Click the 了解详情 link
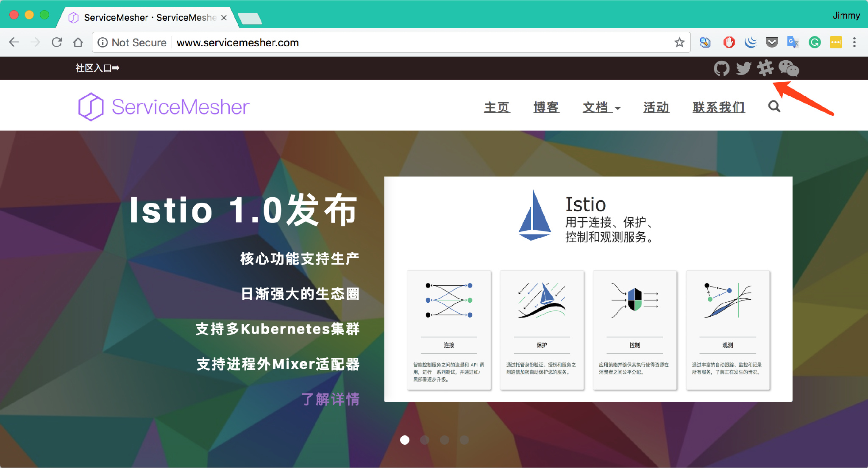This screenshot has height=468, width=868. pos(330,399)
